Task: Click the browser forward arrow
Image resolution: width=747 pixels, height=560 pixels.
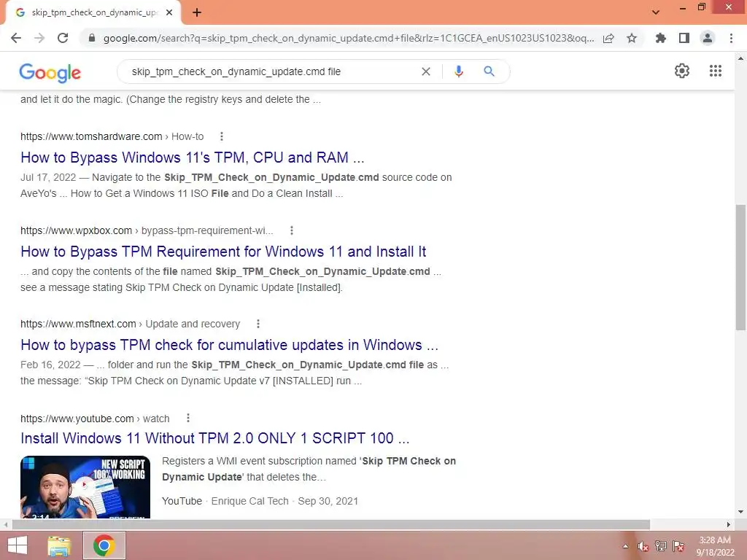Action: point(39,38)
